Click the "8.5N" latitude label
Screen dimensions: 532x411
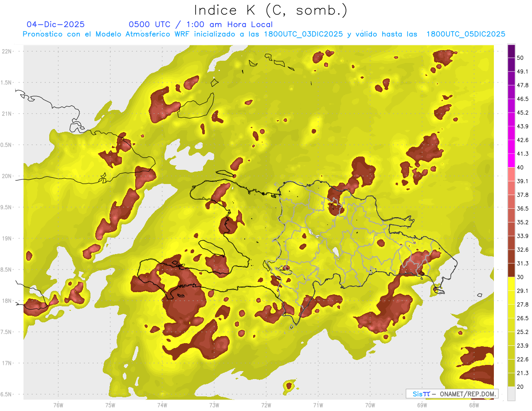(x=6, y=270)
